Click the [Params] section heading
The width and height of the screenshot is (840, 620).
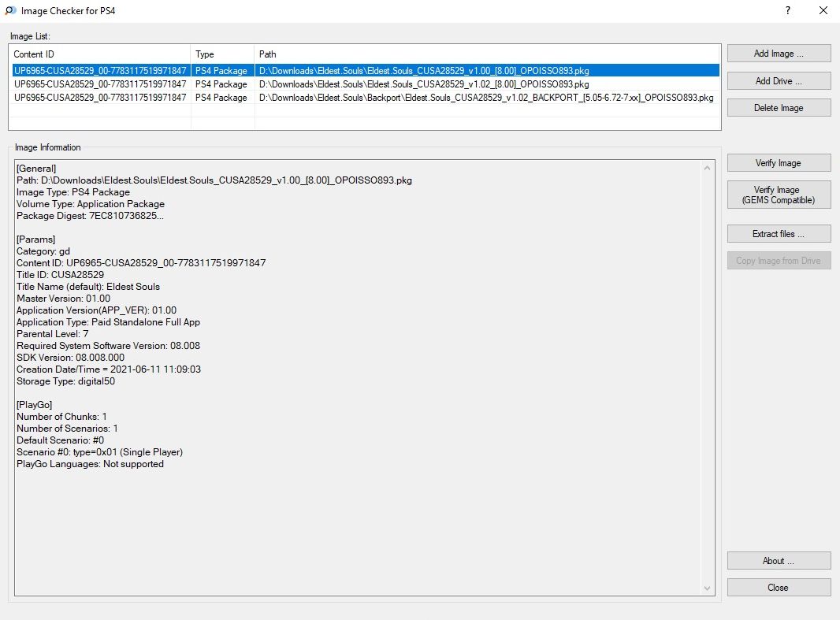click(35, 239)
